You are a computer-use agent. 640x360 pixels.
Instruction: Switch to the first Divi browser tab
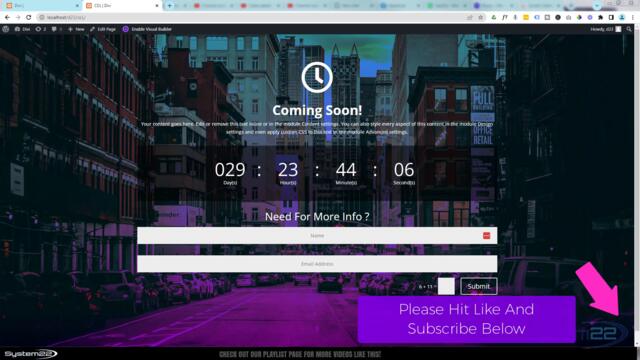tap(41, 6)
